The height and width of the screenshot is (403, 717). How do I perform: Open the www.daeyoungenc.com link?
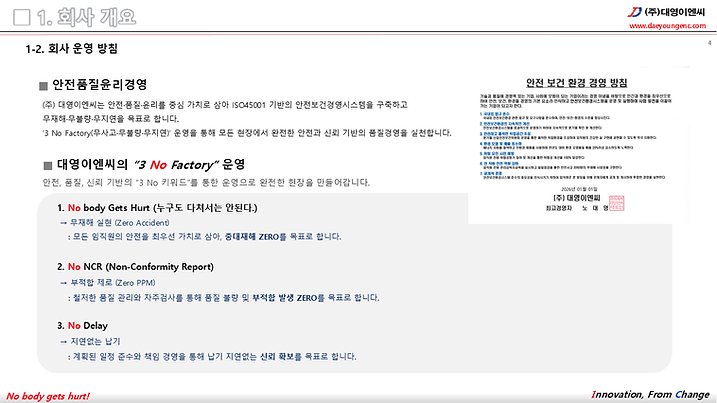(x=667, y=26)
